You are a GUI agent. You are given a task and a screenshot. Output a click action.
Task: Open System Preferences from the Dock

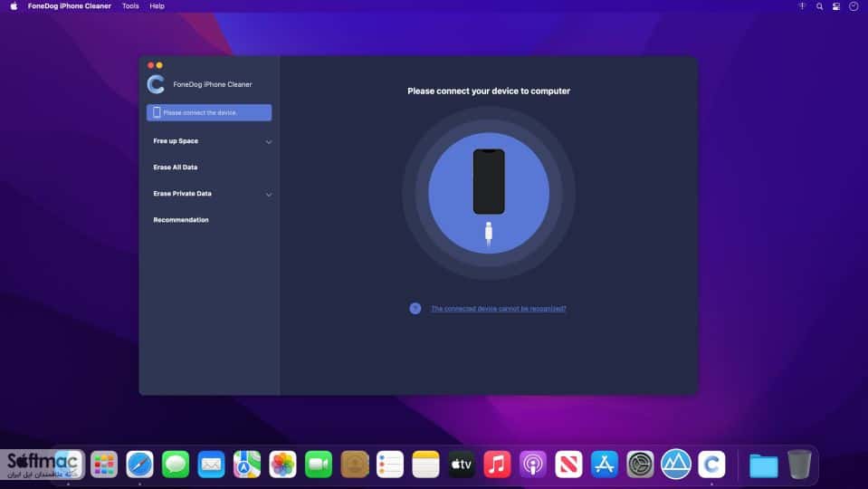pyautogui.click(x=640, y=464)
